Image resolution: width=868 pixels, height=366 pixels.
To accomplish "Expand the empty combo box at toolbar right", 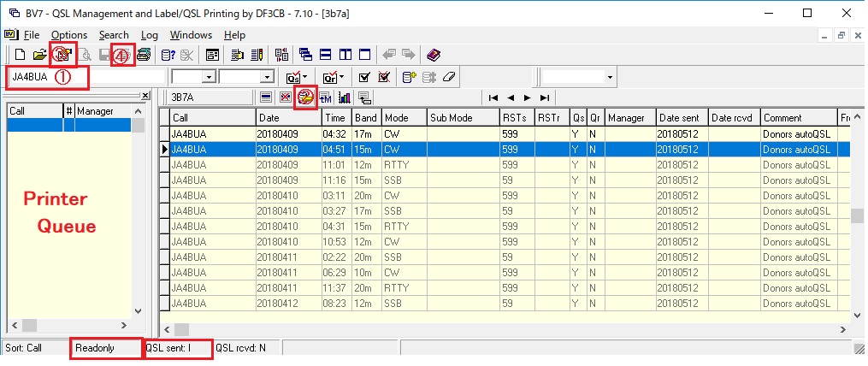I will pos(610,78).
